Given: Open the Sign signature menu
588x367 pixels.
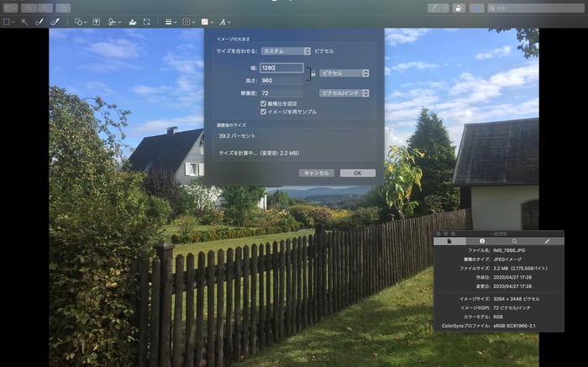Looking at the screenshot, I should [x=114, y=22].
